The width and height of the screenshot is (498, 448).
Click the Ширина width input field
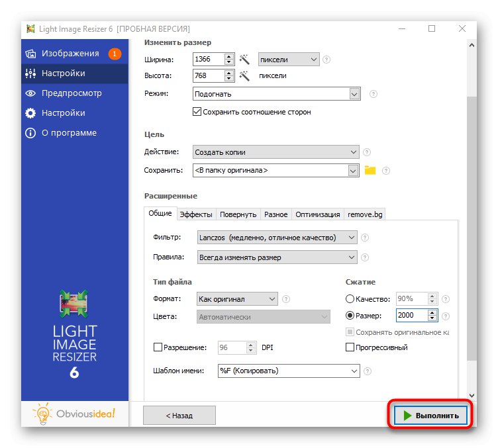pyautogui.click(x=208, y=59)
